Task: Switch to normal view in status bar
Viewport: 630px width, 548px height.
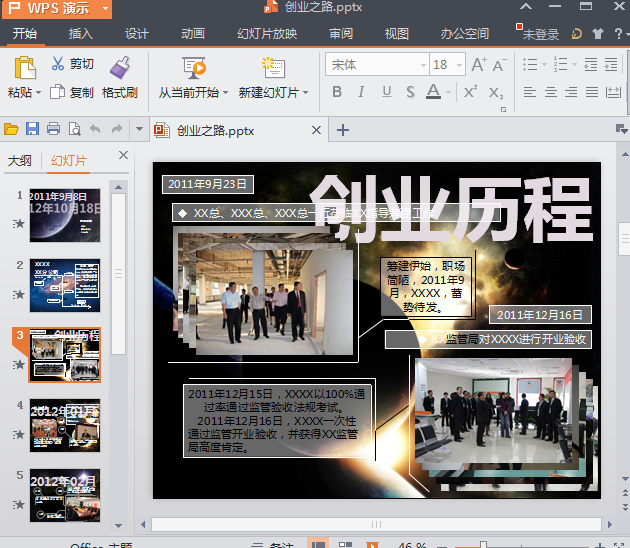Action: point(318,544)
